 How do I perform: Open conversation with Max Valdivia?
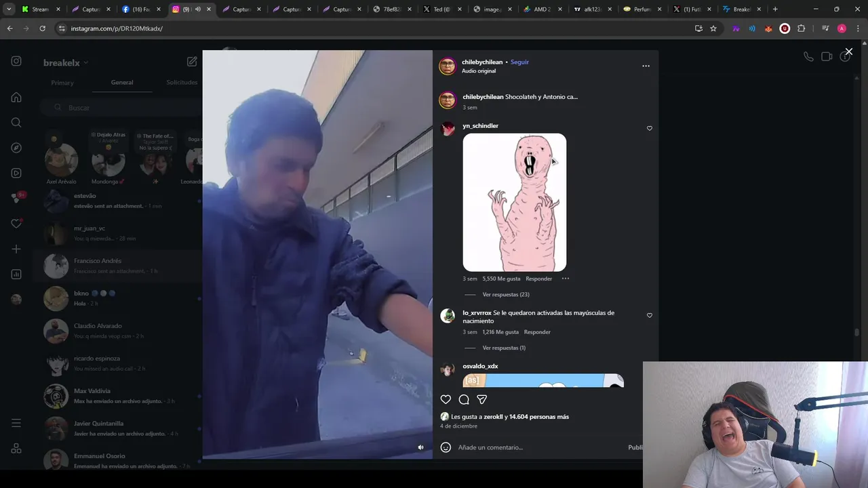coord(119,396)
